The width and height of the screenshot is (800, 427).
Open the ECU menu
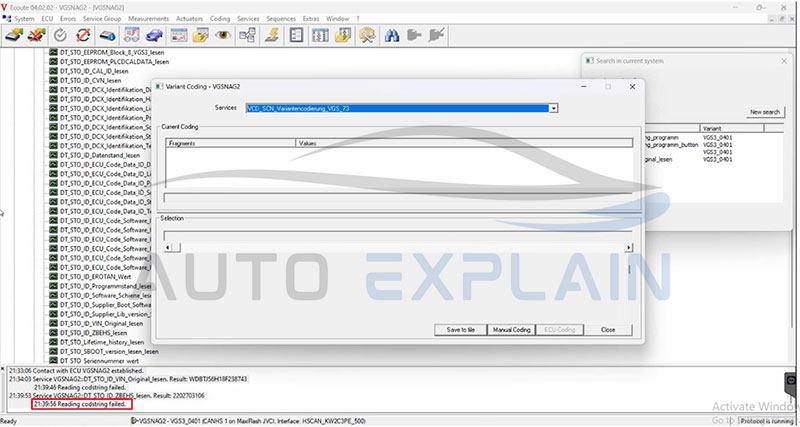pos(47,19)
